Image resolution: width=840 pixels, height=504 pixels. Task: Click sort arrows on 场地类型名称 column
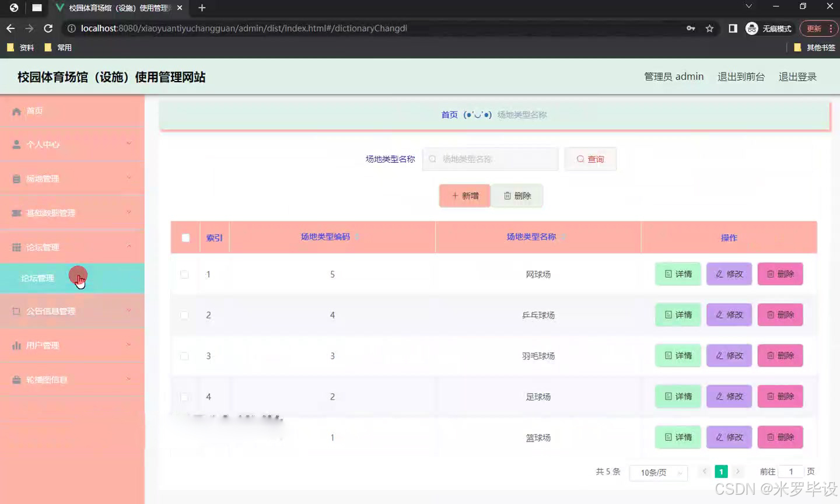coord(563,237)
